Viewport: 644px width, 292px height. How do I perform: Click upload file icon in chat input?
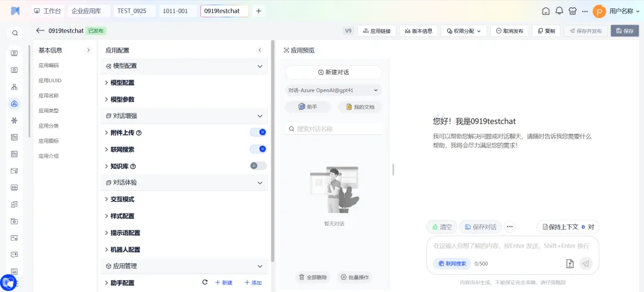tap(569, 263)
